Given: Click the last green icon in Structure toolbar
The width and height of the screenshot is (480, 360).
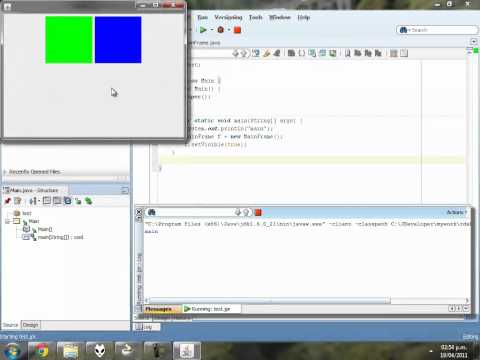Looking at the screenshot, I should [x=88, y=201].
